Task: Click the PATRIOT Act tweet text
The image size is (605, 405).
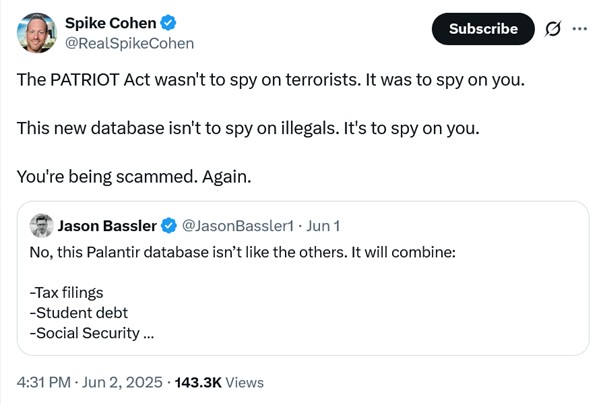Action: click(271, 80)
